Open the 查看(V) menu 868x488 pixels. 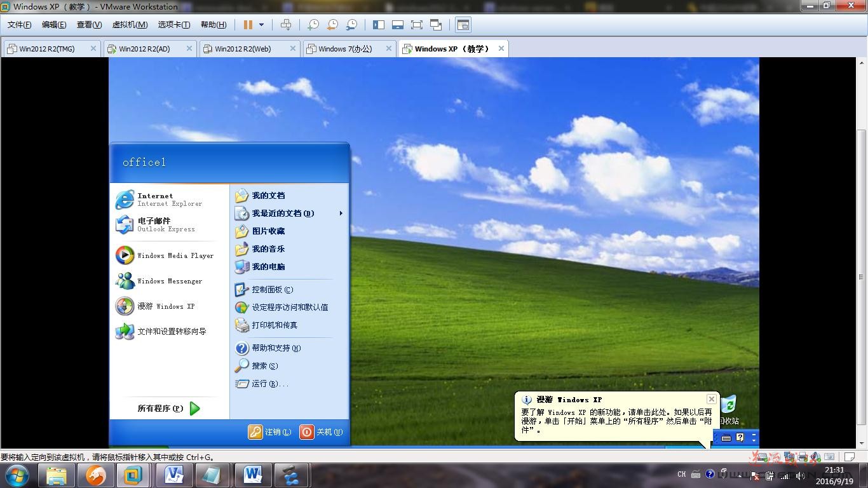point(89,25)
